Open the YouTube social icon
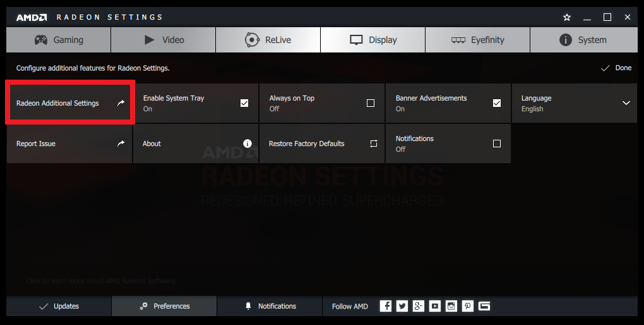 [435, 306]
